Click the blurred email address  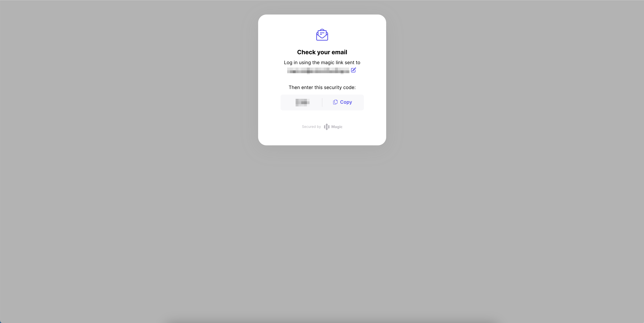[x=318, y=71]
